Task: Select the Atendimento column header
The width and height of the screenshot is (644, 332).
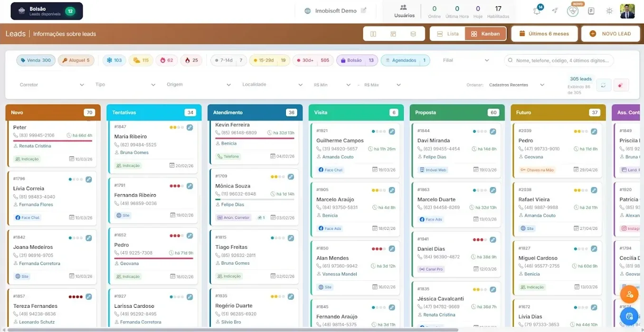Action: 255,113
